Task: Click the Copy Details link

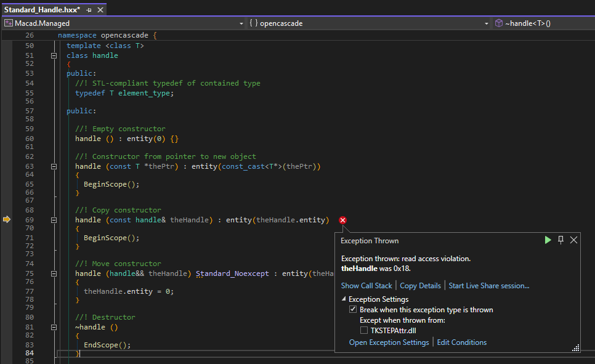Action: pos(420,286)
